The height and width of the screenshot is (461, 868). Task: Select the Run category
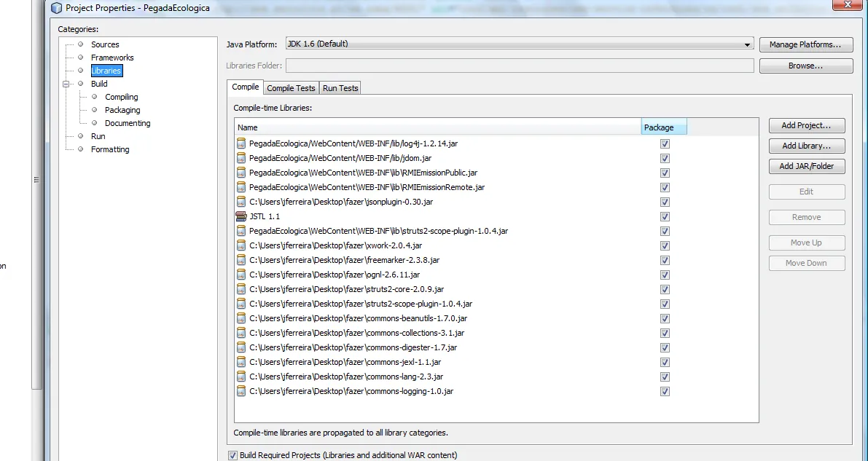98,136
